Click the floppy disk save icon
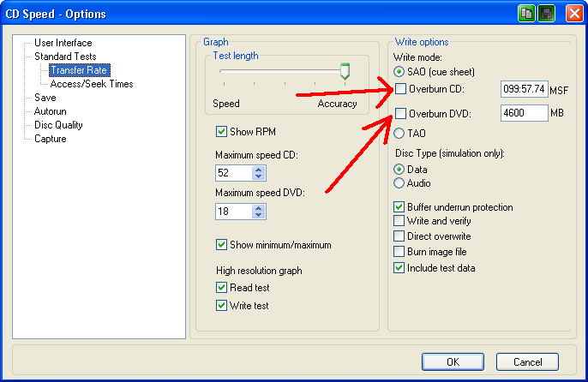Image resolution: width=588 pixels, height=382 pixels. click(546, 14)
